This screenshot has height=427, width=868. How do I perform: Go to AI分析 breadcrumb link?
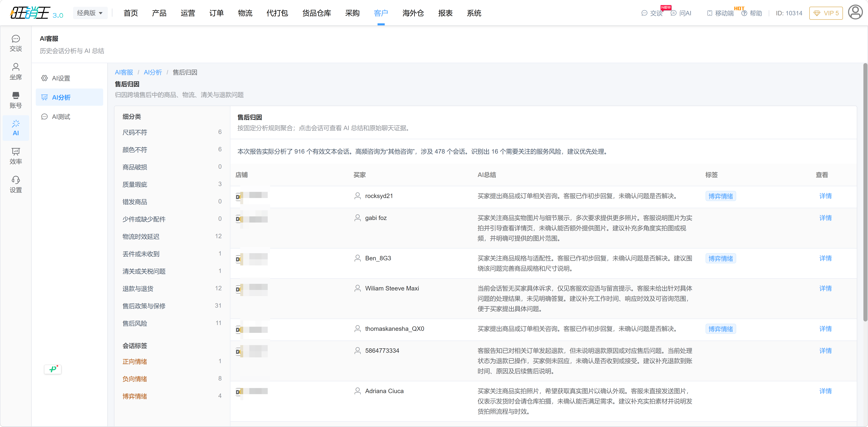point(153,72)
